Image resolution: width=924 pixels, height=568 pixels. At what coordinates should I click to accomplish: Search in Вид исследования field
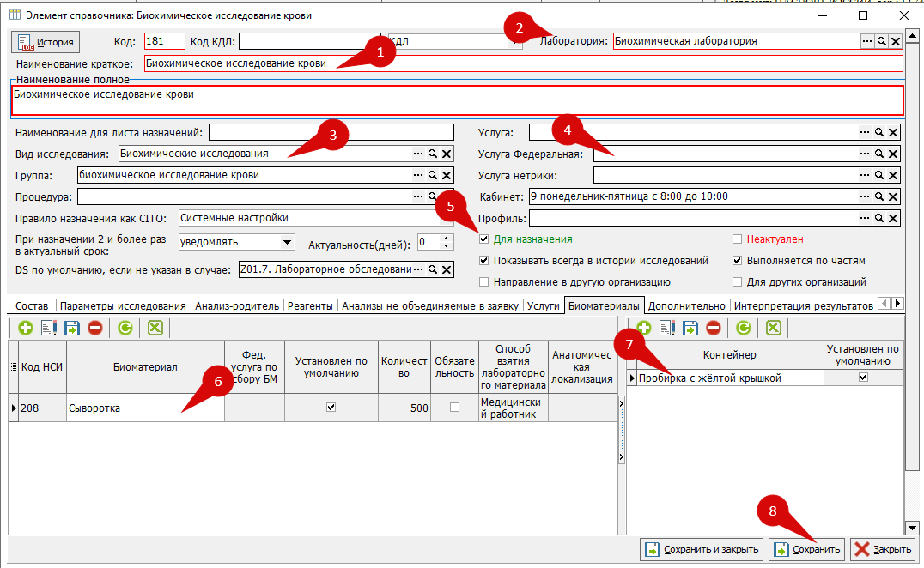pyautogui.click(x=433, y=154)
